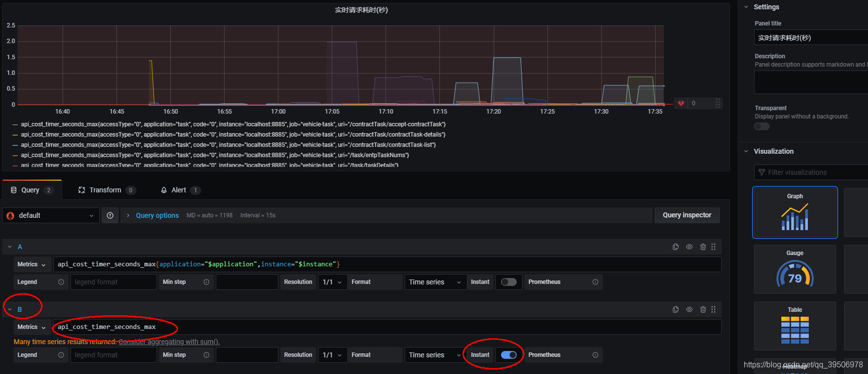Screen dimensions: 868x374
Task: Enable Instant toggle for query A
Action: [x=509, y=282]
